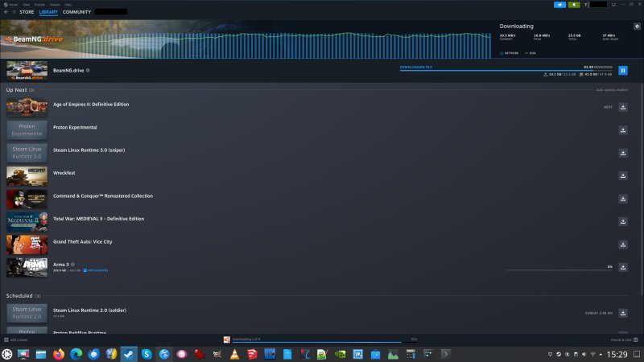This screenshot has height=362, width=644.
Task: Open the STORE tab
Action: (x=27, y=12)
